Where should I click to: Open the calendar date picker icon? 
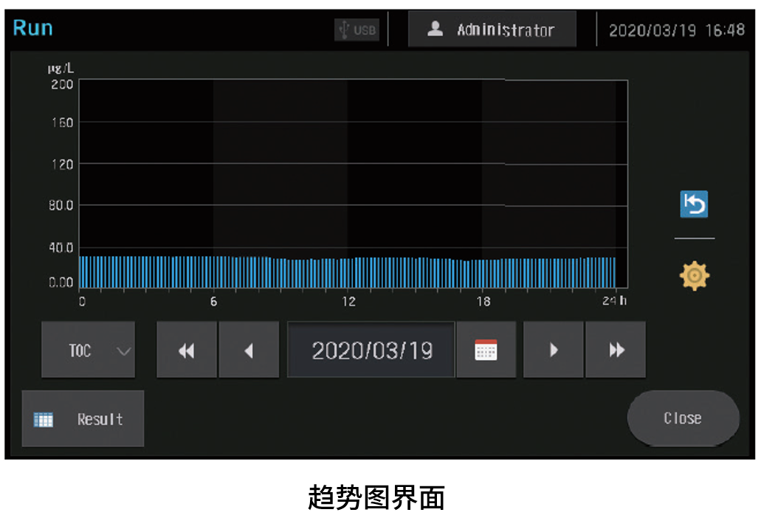pyautogui.click(x=486, y=350)
